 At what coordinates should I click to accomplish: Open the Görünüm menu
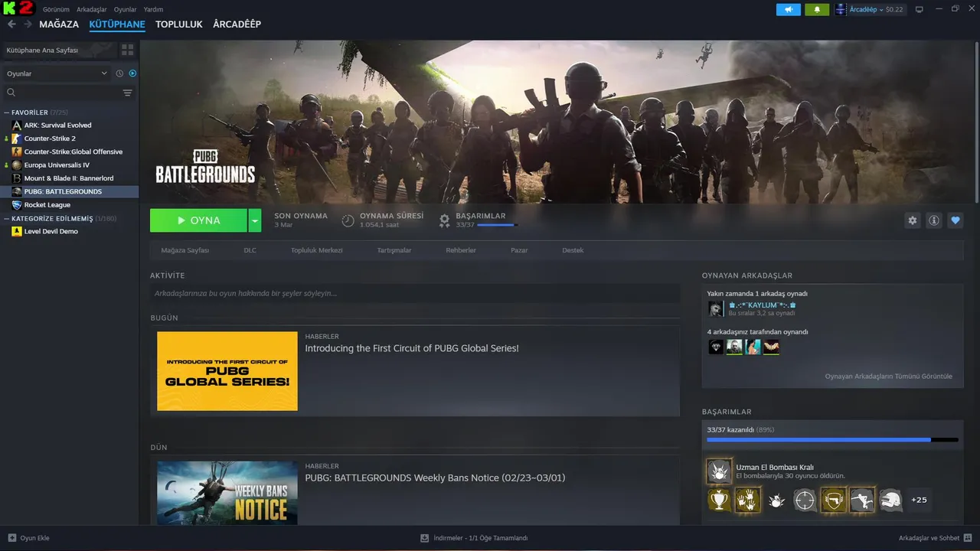pyautogui.click(x=56, y=9)
